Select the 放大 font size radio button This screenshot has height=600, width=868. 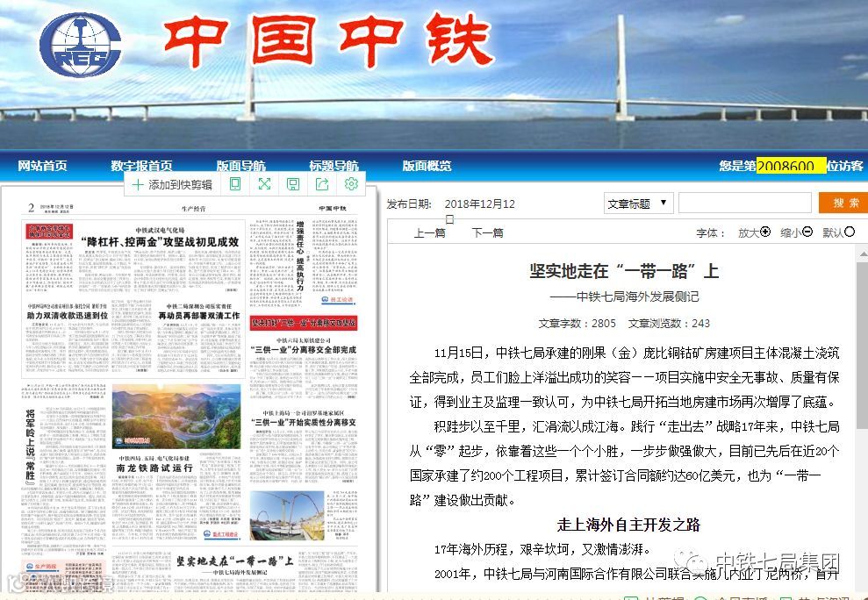click(765, 232)
